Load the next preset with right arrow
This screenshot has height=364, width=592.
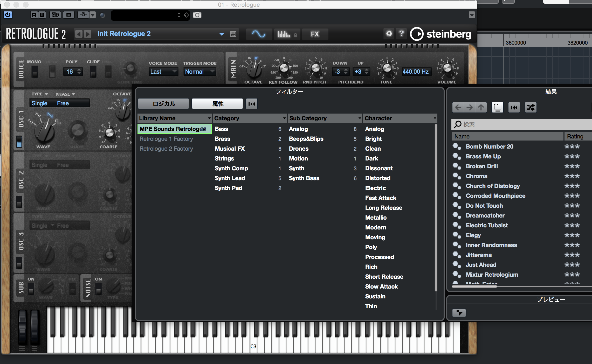(x=88, y=34)
